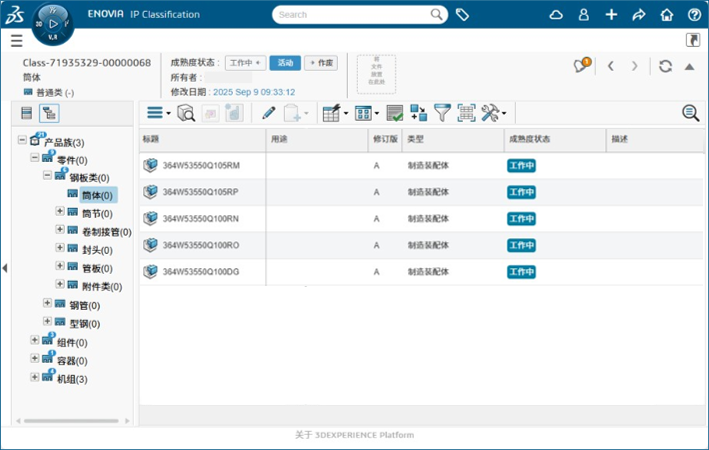This screenshot has height=450, width=709.
Task: Open the hamburger main menu
Action: click(x=16, y=40)
